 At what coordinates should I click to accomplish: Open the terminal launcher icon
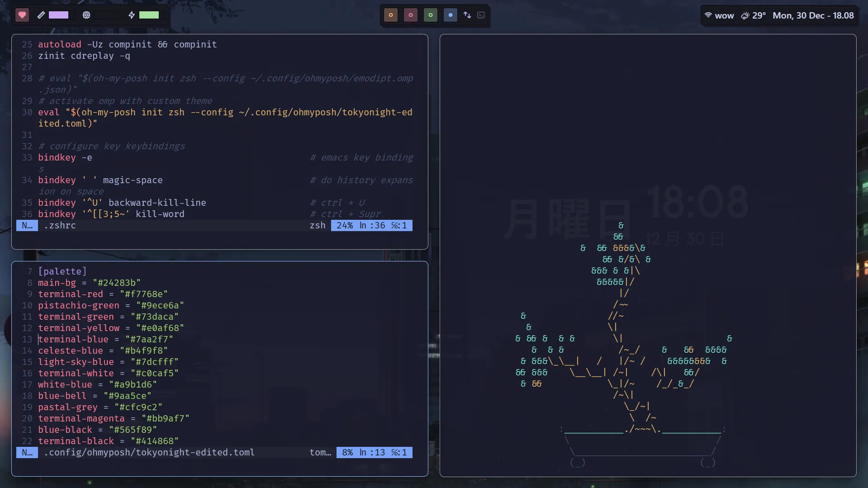click(x=481, y=15)
